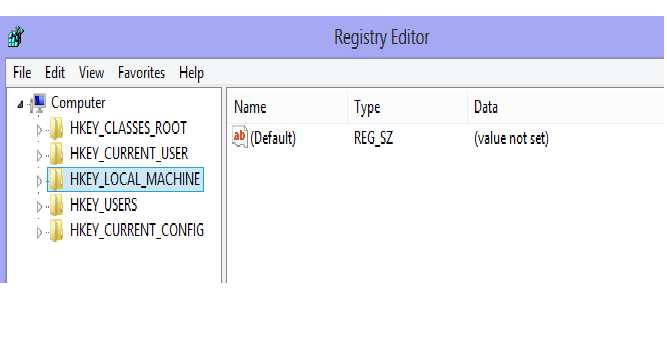The height and width of the screenshot is (360, 667).
Task: Open the View menu
Action: (91, 73)
